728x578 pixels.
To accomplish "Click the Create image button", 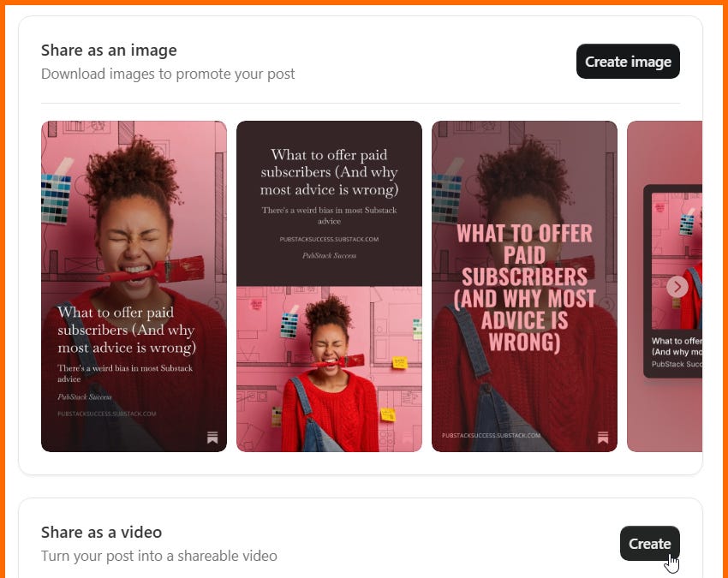I will click(x=628, y=62).
